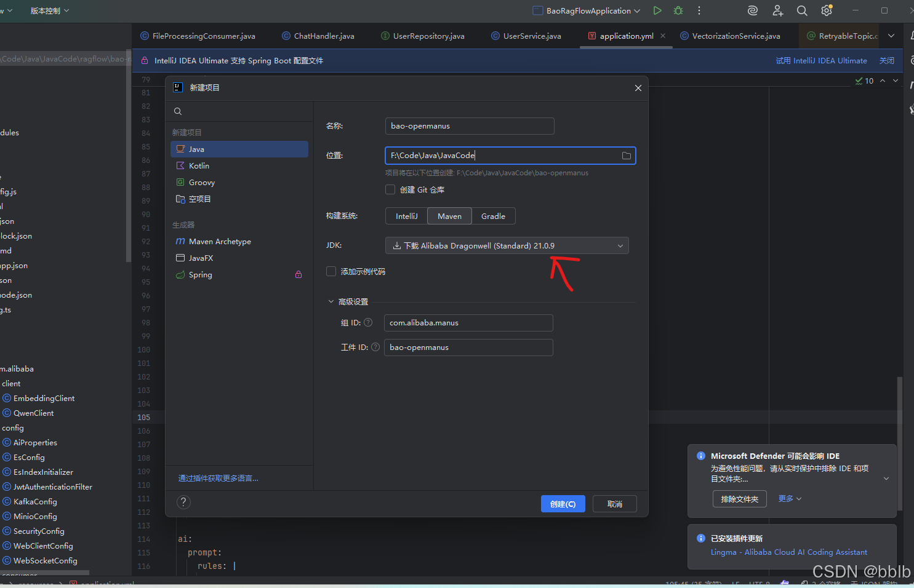
Task: Click the Microsoft Defender notification info icon
Action: (700, 456)
